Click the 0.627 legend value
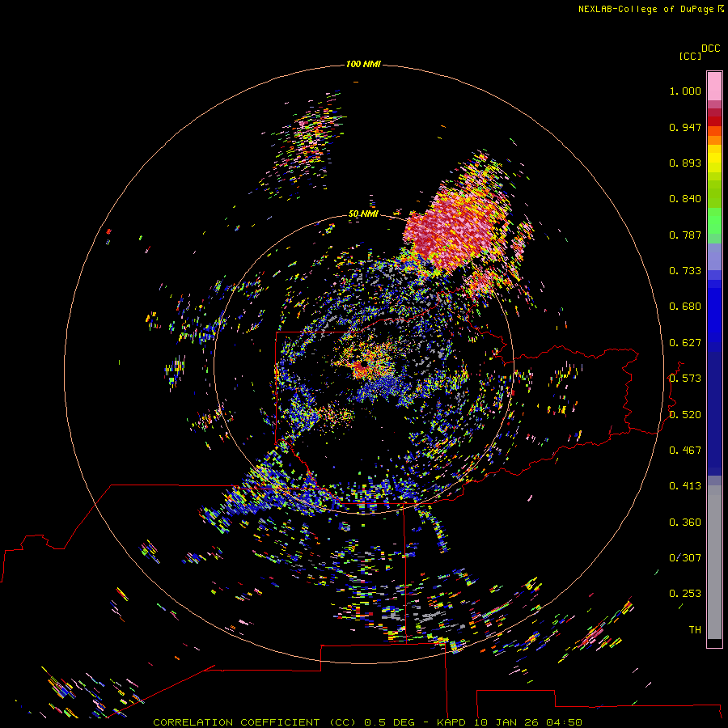The height and width of the screenshot is (728, 728). pos(685,343)
